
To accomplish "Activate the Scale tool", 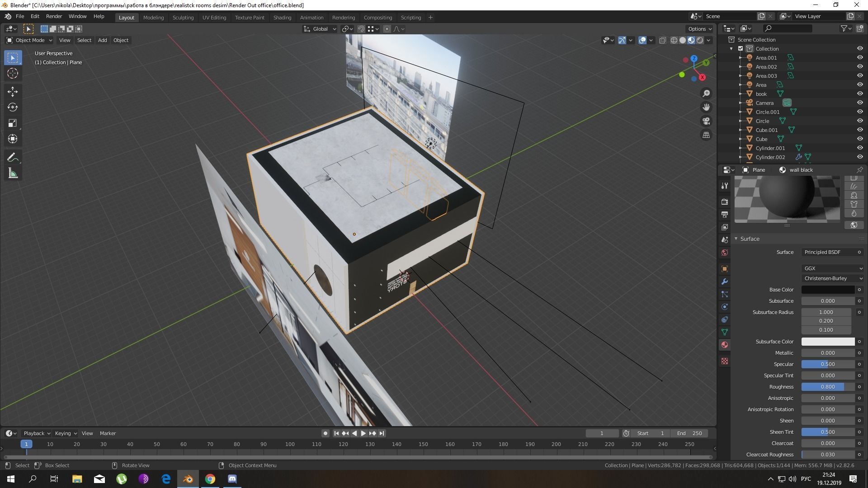I will coord(13,123).
